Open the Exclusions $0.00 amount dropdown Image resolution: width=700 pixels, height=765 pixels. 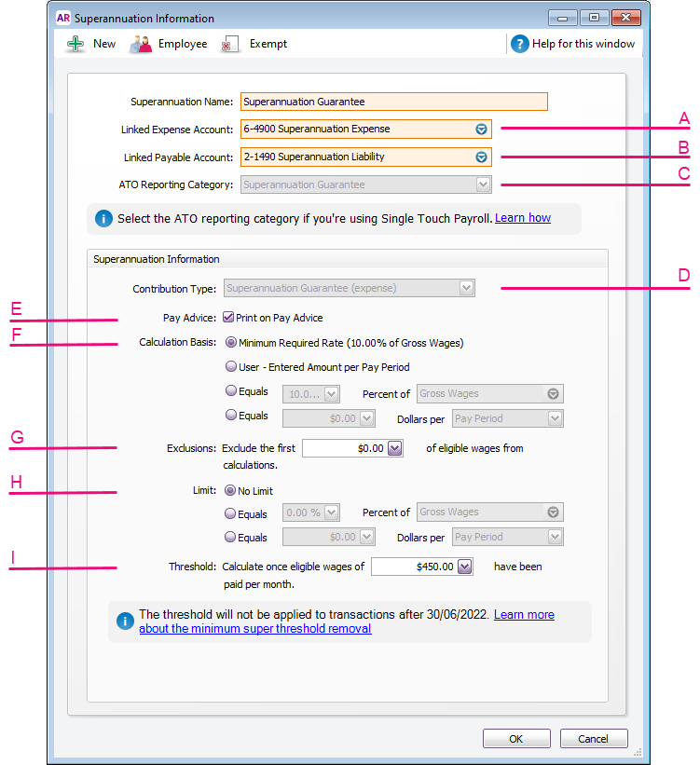coord(394,448)
